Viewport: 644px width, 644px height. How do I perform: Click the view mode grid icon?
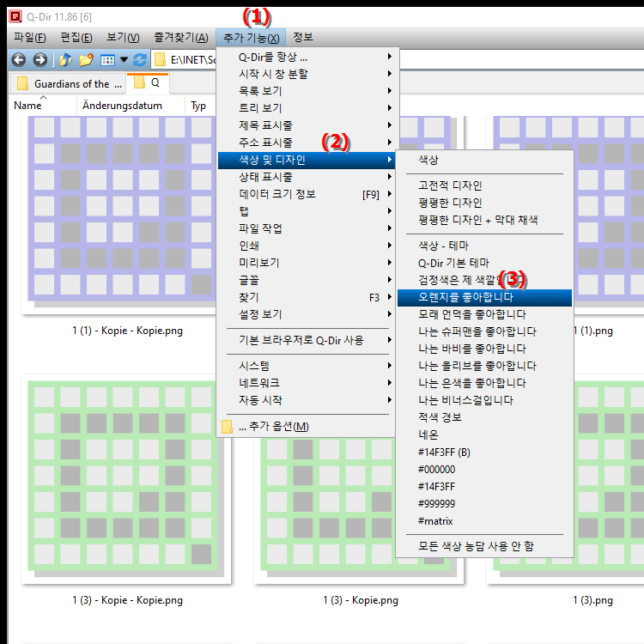107,60
